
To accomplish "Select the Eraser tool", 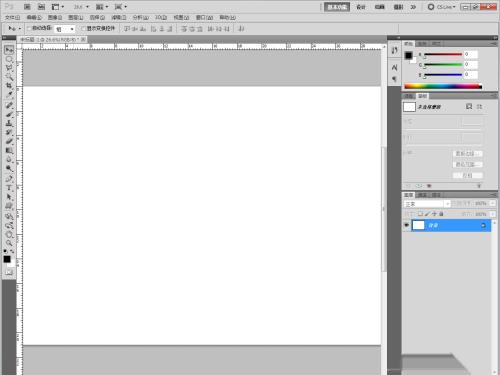I will [9, 142].
